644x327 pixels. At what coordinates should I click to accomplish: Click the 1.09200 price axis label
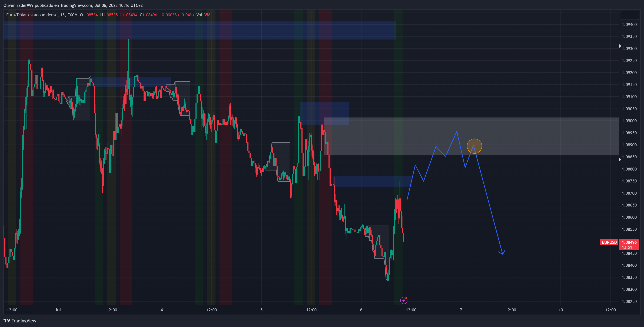tap(629, 73)
